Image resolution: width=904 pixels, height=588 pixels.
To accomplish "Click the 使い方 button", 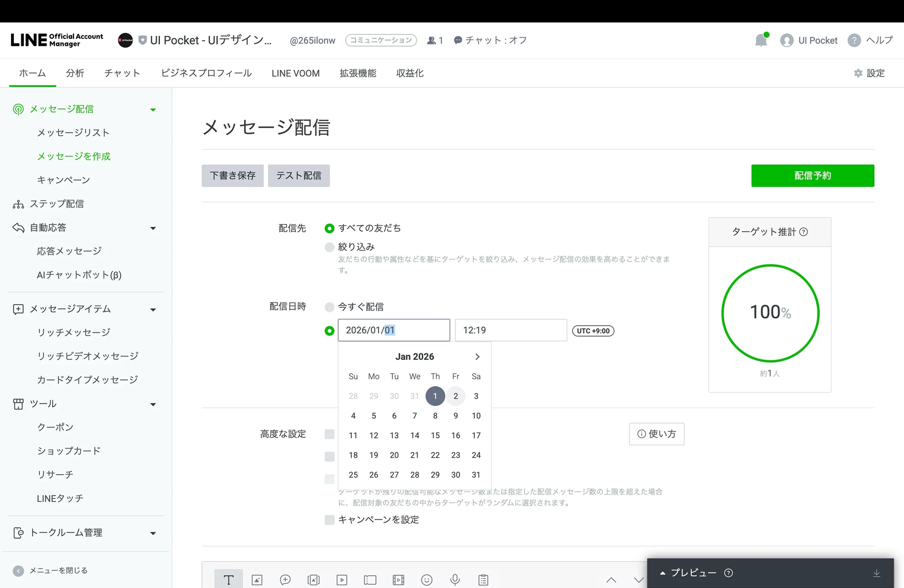I will point(657,434).
